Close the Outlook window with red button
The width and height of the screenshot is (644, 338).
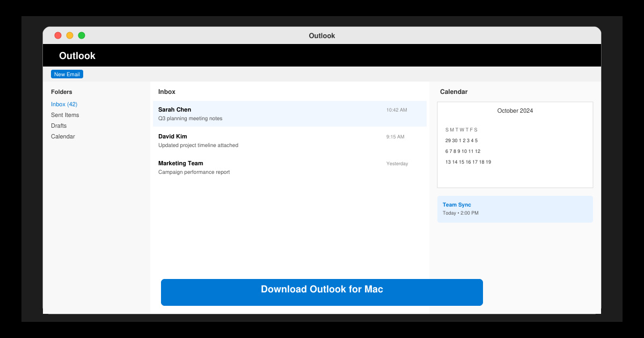[58, 35]
